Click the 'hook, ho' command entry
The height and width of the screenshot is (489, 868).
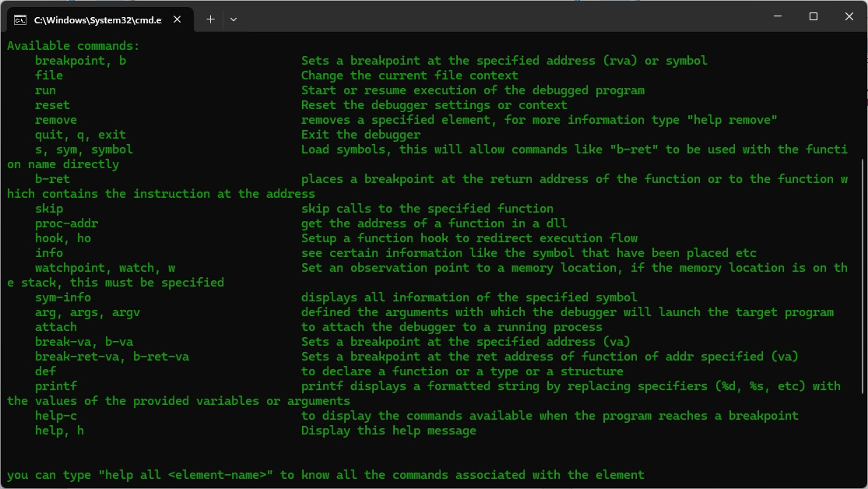[62, 238]
